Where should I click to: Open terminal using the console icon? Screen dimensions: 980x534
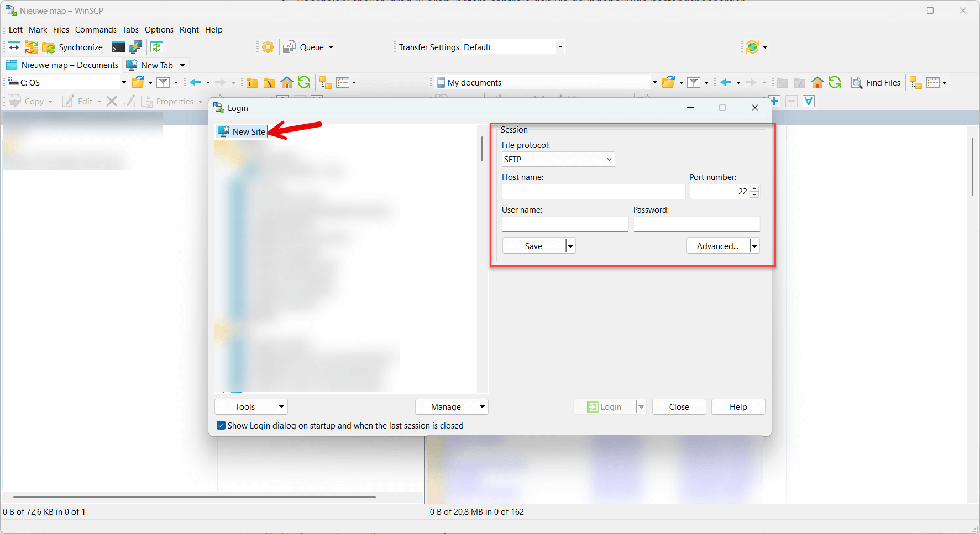point(118,47)
